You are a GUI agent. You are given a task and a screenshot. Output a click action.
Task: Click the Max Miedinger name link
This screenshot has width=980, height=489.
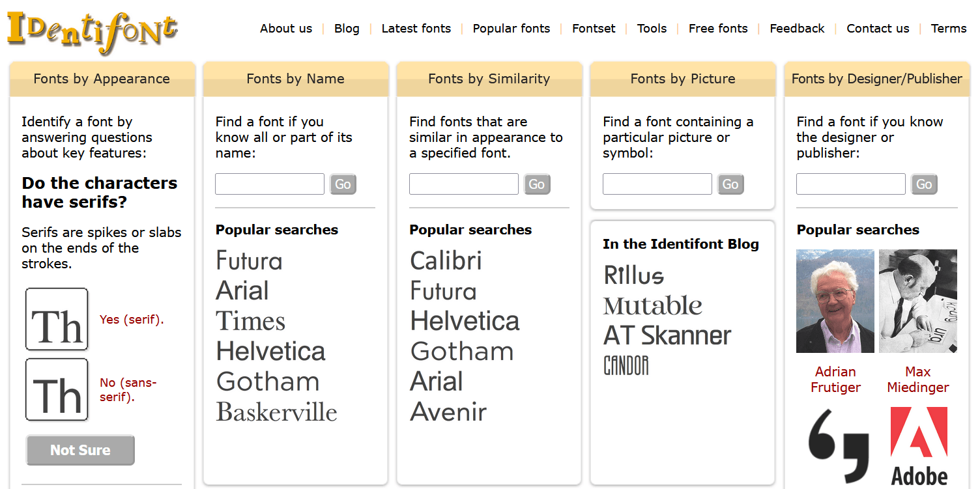[x=918, y=380]
